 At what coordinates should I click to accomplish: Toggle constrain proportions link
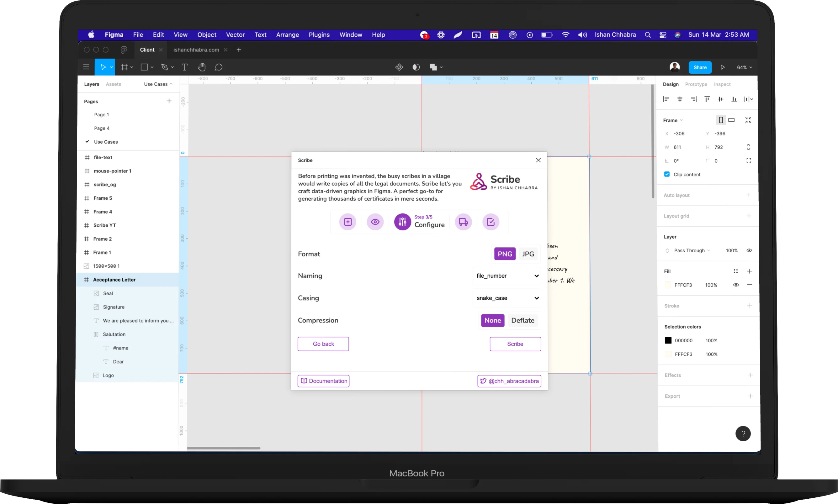pos(748,147)
